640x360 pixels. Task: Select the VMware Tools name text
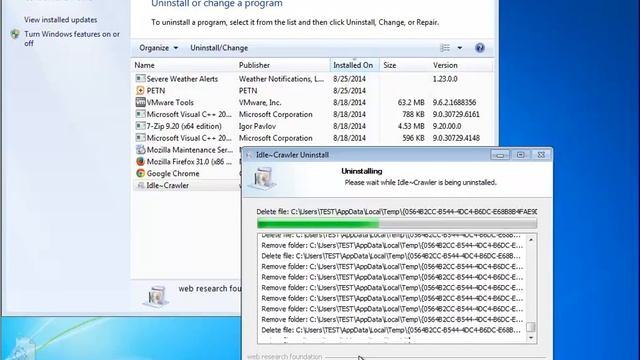[170, 102]
